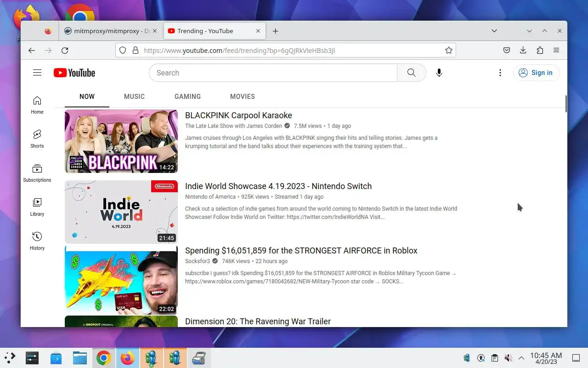Switch to the pinned Firefox tab
Viewport: 588px width, 368px height.
[48, 31]
